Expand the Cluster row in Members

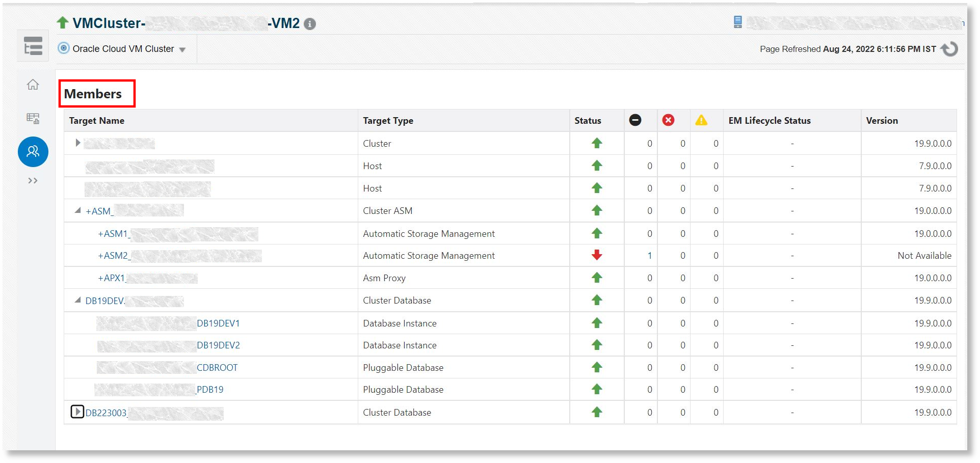77,143
